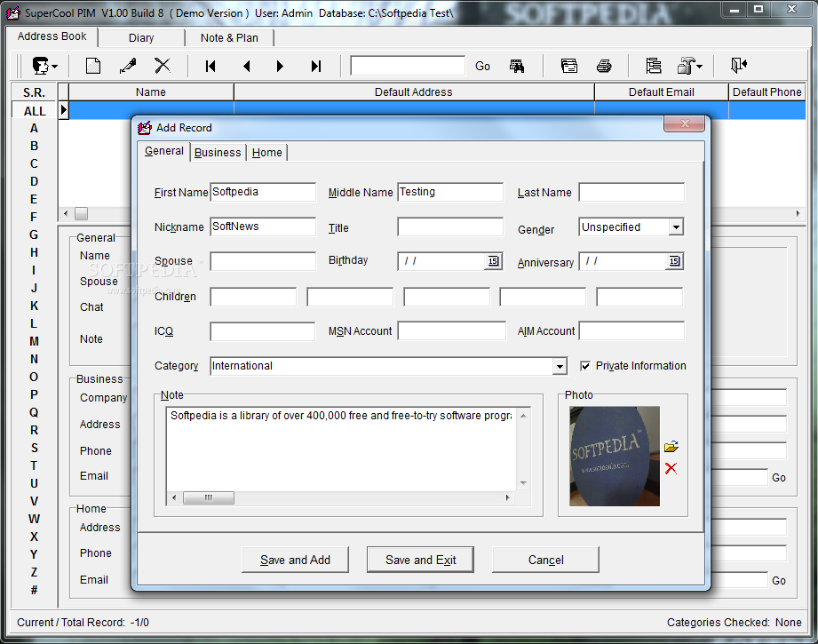
Task: Click the Softpedia photo thumbnail
Action: (x=615, y=456)
